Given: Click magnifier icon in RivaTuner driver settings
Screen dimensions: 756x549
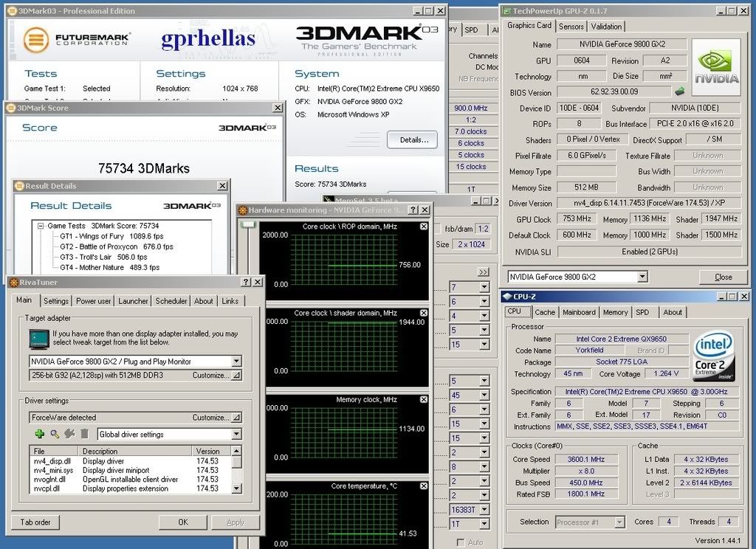Looking at the screenshot, I should 55,434.
